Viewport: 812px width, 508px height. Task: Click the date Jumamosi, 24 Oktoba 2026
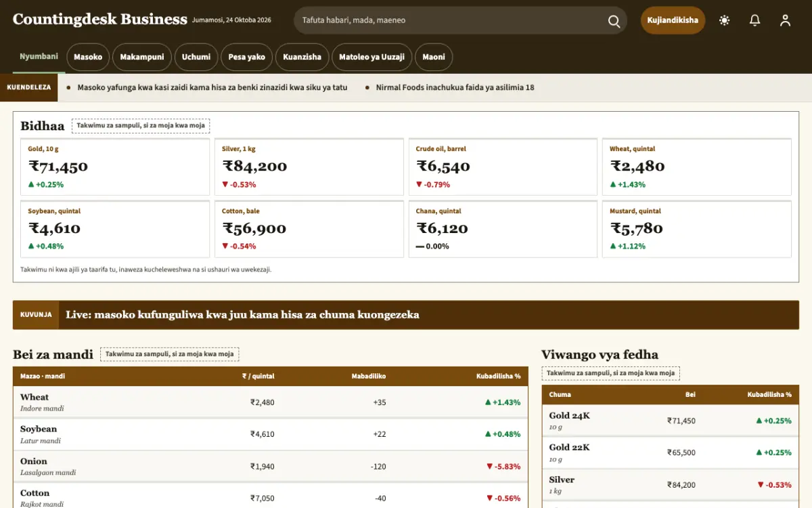coord(231,20)
